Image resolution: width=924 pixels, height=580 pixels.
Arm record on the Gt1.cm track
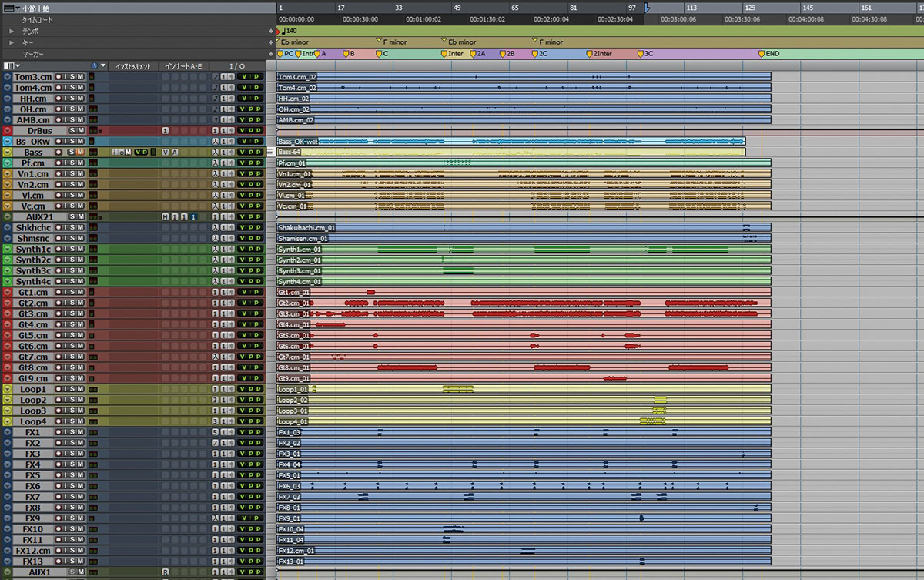pos(59,293)
